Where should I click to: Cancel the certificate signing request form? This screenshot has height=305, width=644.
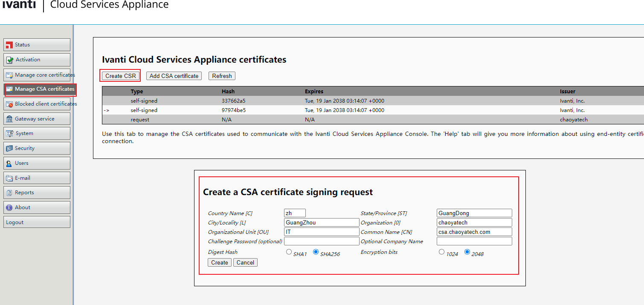coord(245,262)
